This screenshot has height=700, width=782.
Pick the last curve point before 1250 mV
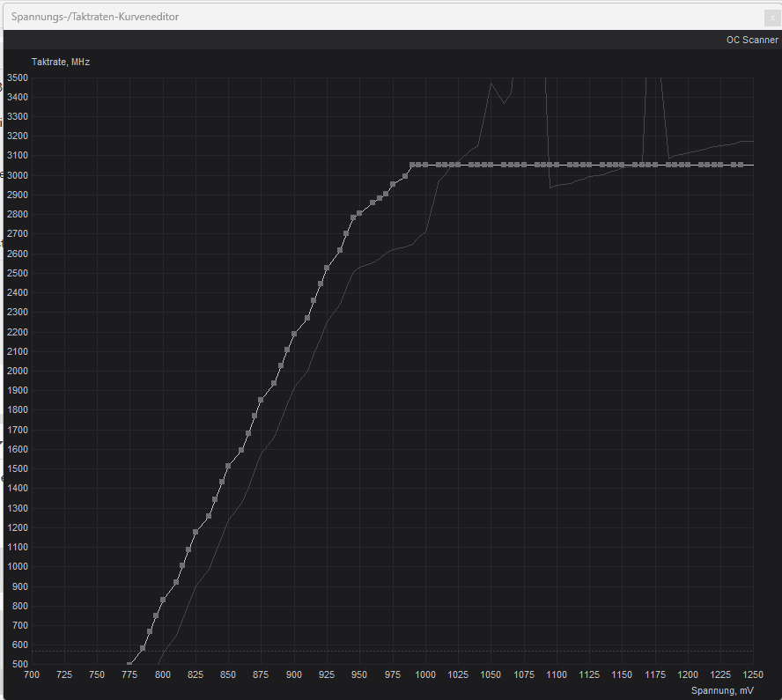point(740,165)
